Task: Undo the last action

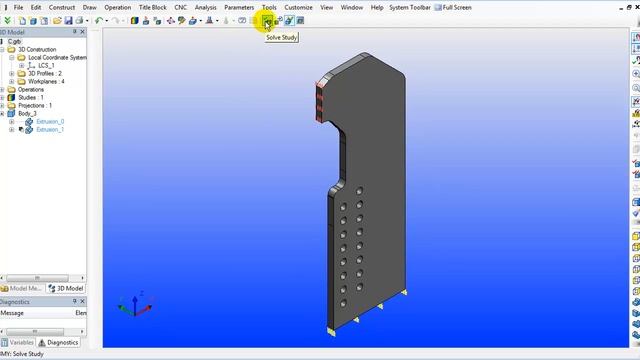Action: click(98, 20)
